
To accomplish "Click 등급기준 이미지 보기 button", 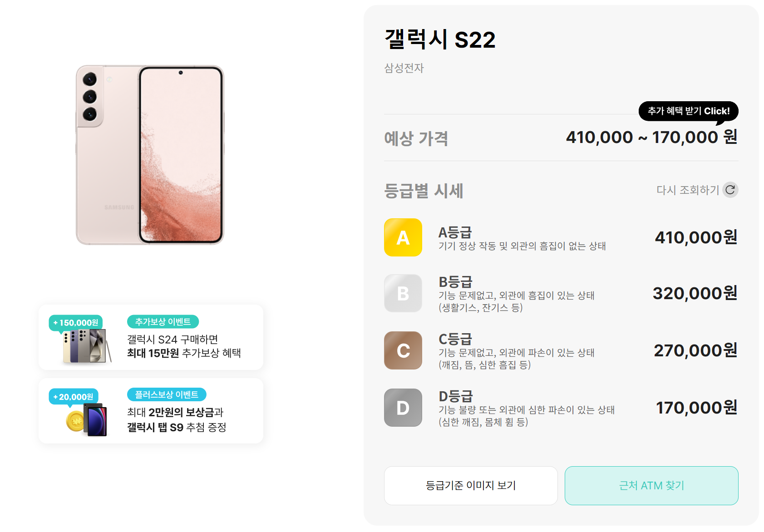I will [x=470, y=485].
